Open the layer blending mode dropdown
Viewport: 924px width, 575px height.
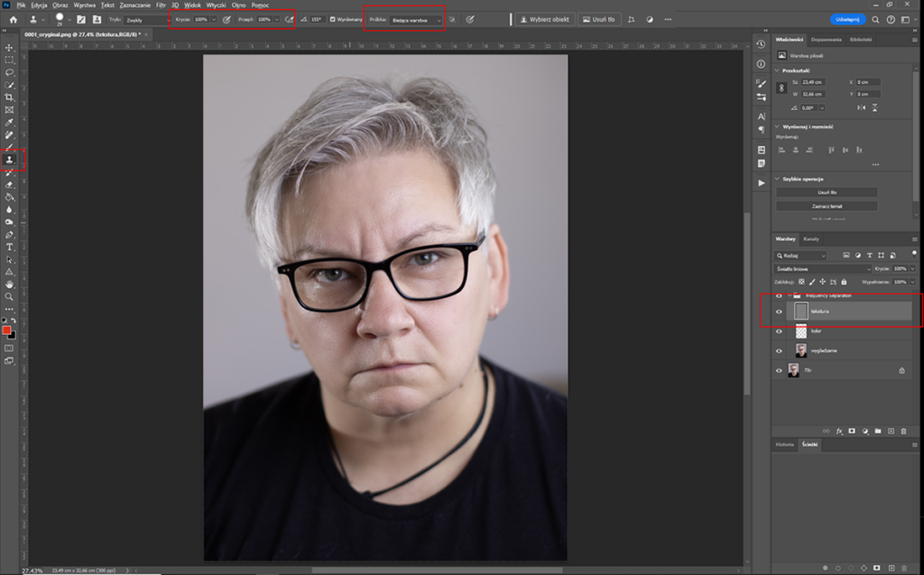pyautogui.click(x=823, y=269)
